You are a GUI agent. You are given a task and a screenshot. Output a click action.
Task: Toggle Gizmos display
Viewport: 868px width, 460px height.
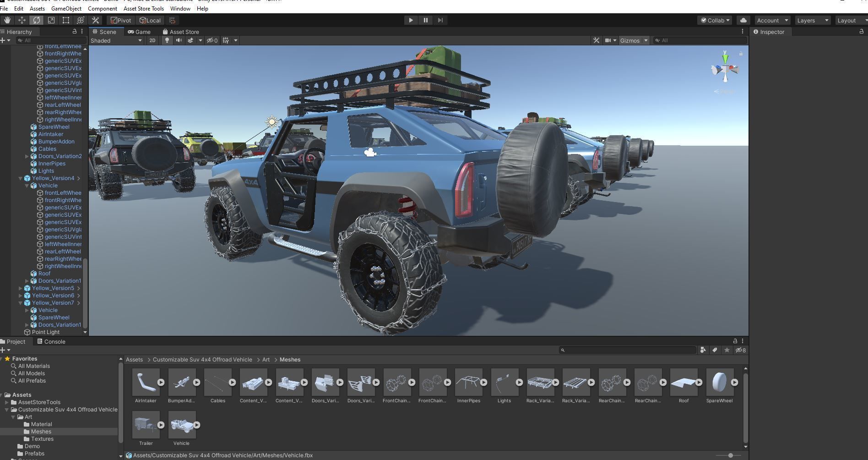coord(630,40)
